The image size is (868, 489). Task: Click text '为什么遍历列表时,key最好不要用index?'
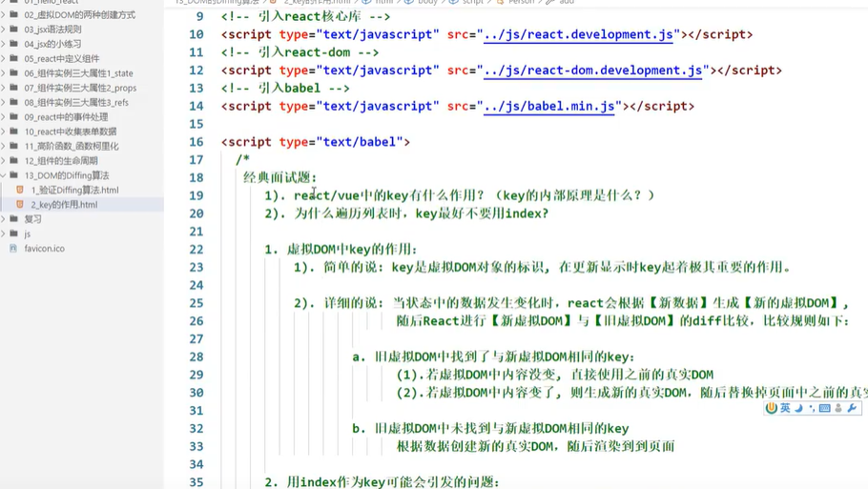coord(422,214)
